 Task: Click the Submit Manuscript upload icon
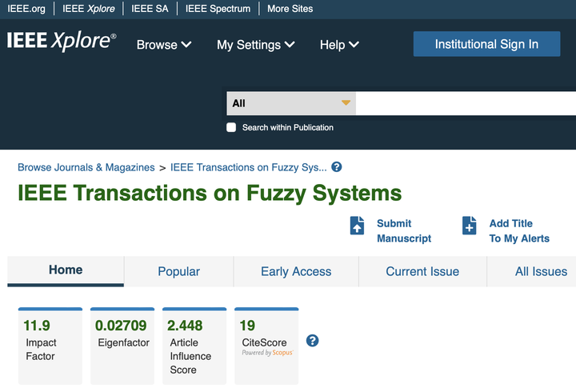[358, 226]
